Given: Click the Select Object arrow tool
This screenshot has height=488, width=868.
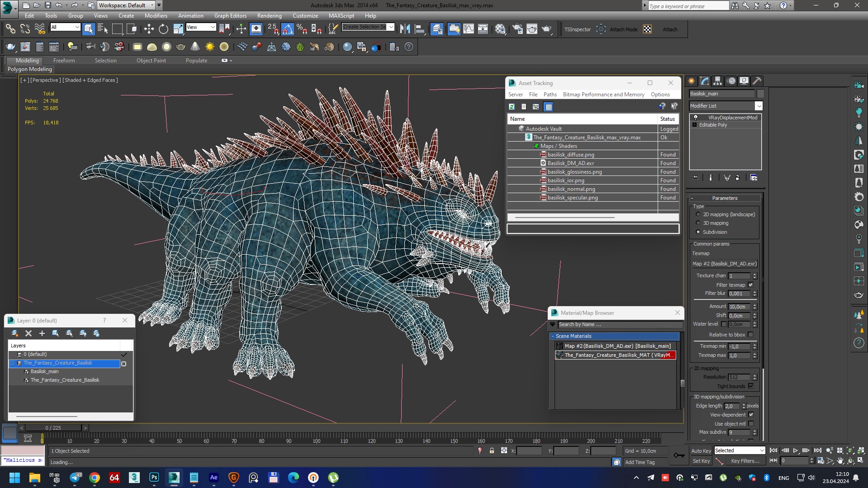Looking at the screenshot, I should tap(88, 29).
